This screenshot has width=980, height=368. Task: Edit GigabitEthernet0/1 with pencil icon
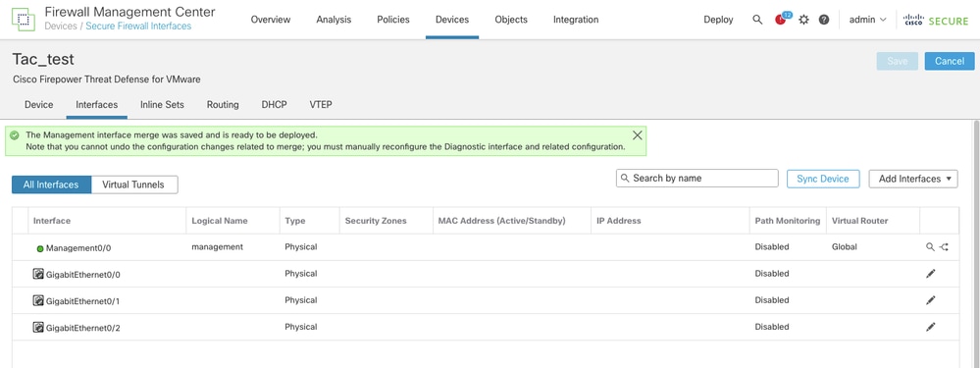click(x=931, y=300)
